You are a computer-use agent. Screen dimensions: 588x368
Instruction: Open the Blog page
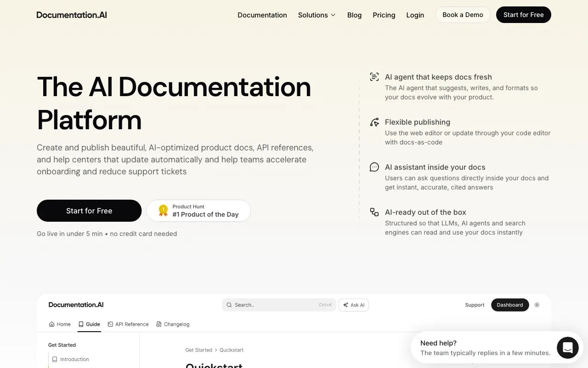355,15
